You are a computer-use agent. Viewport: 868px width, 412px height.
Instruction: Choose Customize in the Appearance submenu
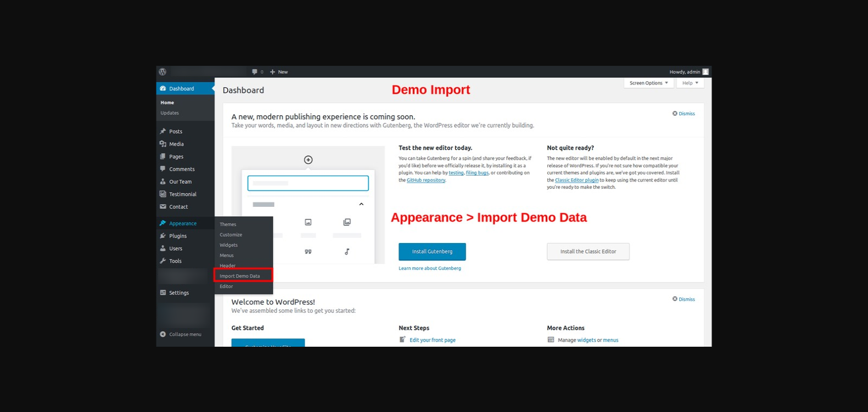[231, 235]
